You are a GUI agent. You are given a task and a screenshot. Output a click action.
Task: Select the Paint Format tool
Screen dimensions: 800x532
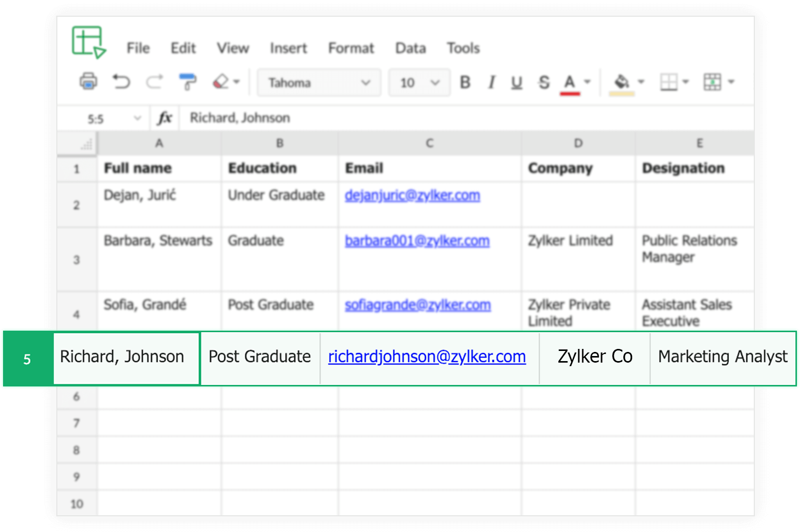(187, 82)
